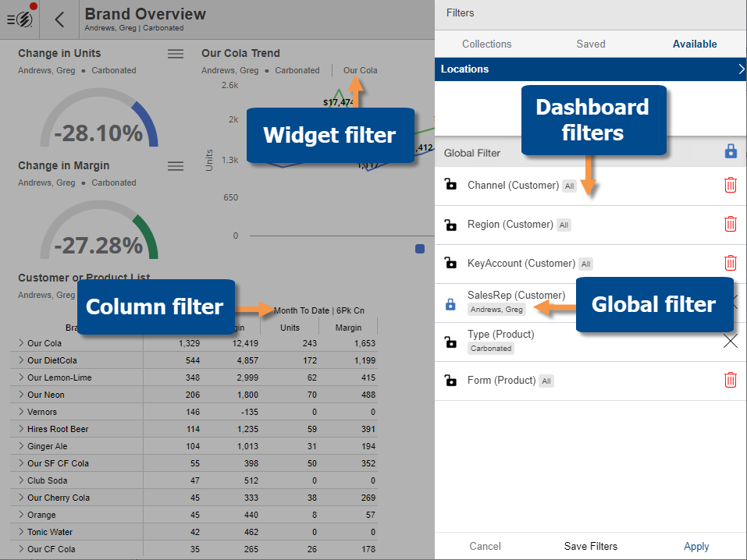Clear the Type (Product) filter selection
The width and height of the screenshot is (747, 560).
click(730, 342)
